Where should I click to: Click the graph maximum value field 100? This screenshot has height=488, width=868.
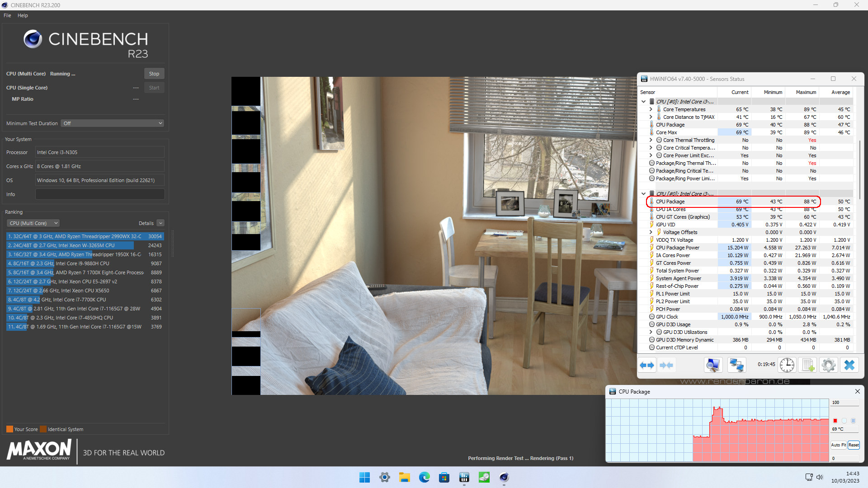(x=845, y=403)
